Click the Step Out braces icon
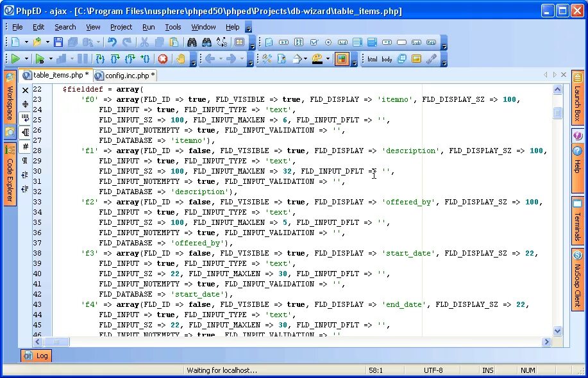 [130, 59]
